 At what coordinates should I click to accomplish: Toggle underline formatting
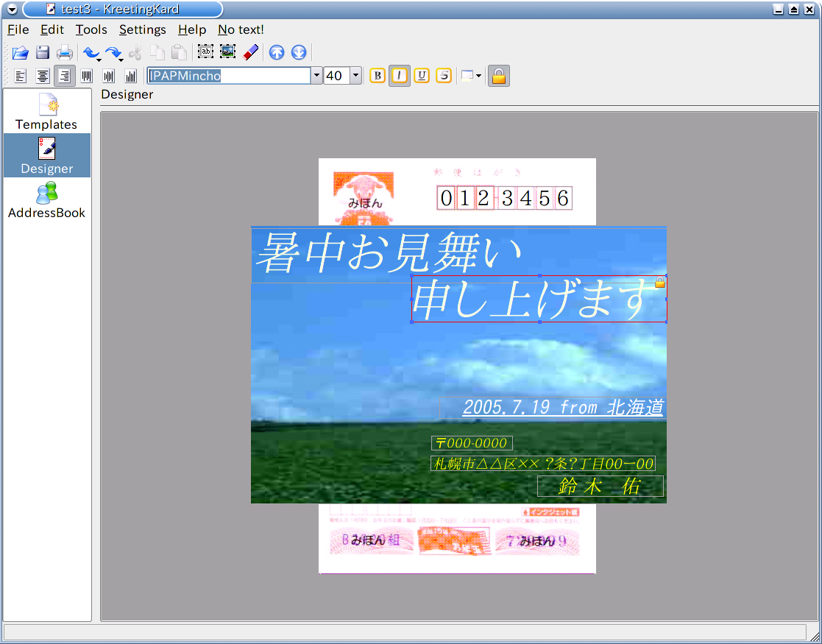(422, 76)
